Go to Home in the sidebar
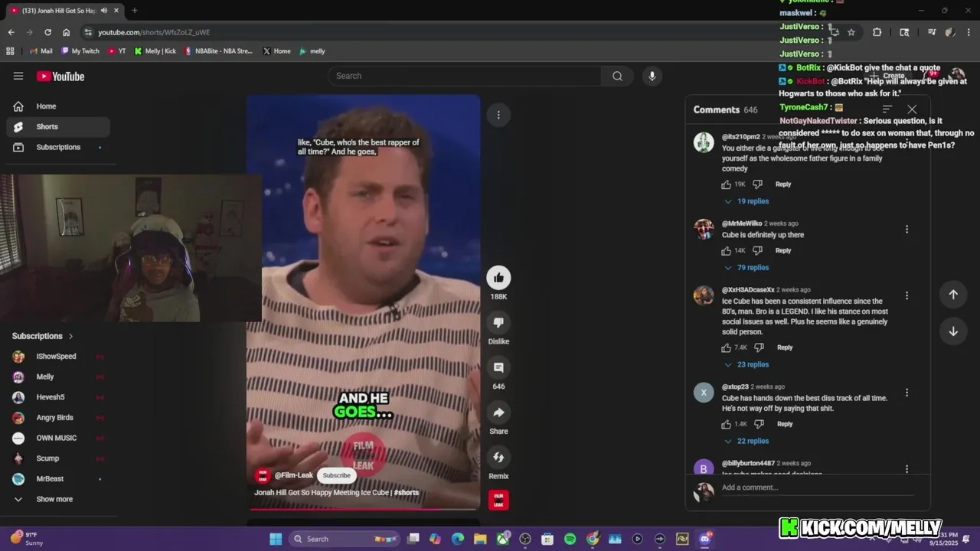 pos(57,106)
